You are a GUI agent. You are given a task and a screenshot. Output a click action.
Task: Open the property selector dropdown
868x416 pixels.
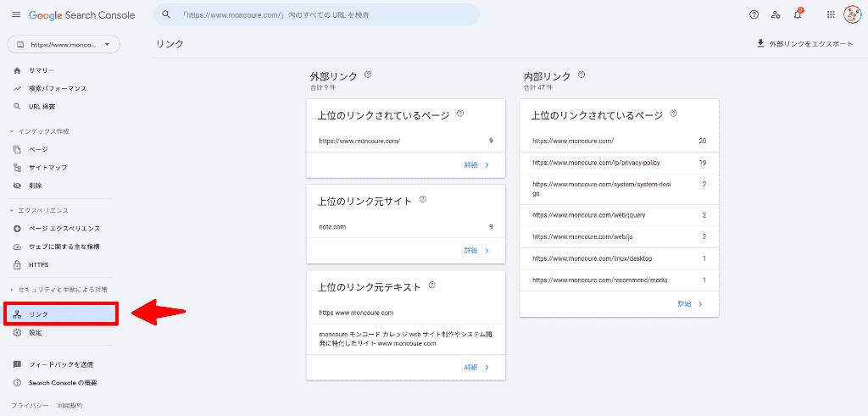64,44
